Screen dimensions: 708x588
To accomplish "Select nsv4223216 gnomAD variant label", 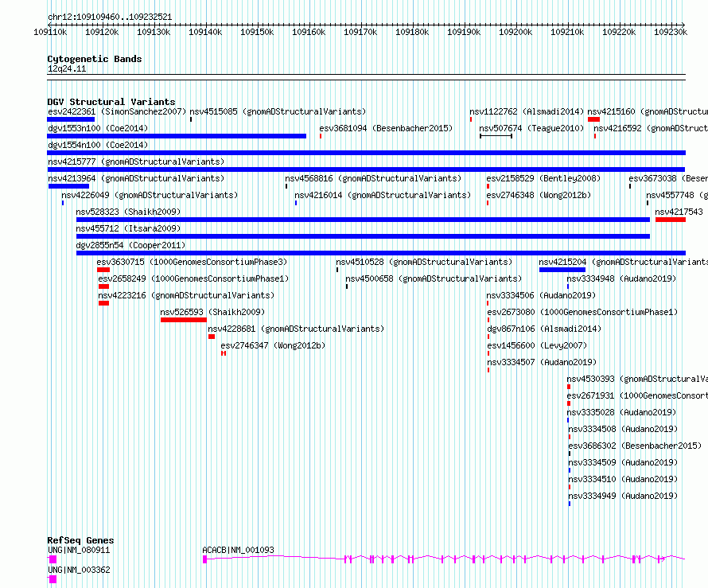I will [x=186, y=295].
